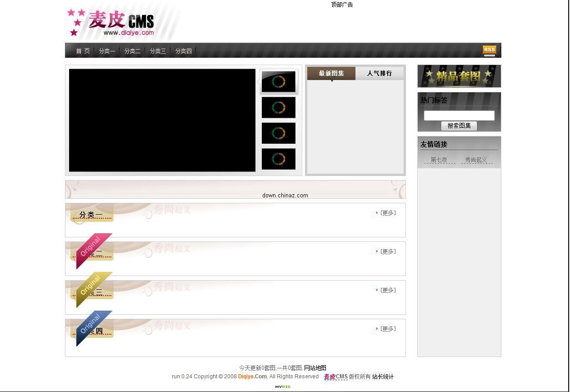Go to 首页 in navigation bar
The height and width of the screenshot is (392, 570).
point(83,51)
